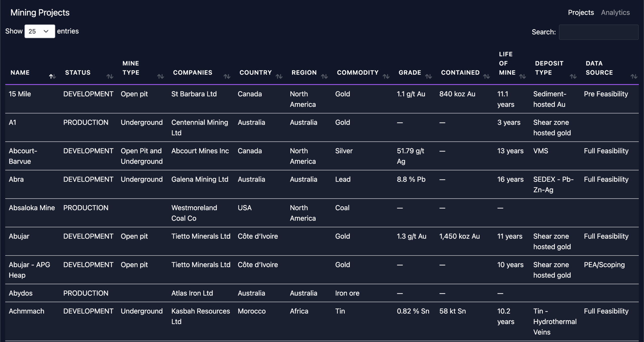
Task: Select the Abra project name
Action: tap(16, 179)
